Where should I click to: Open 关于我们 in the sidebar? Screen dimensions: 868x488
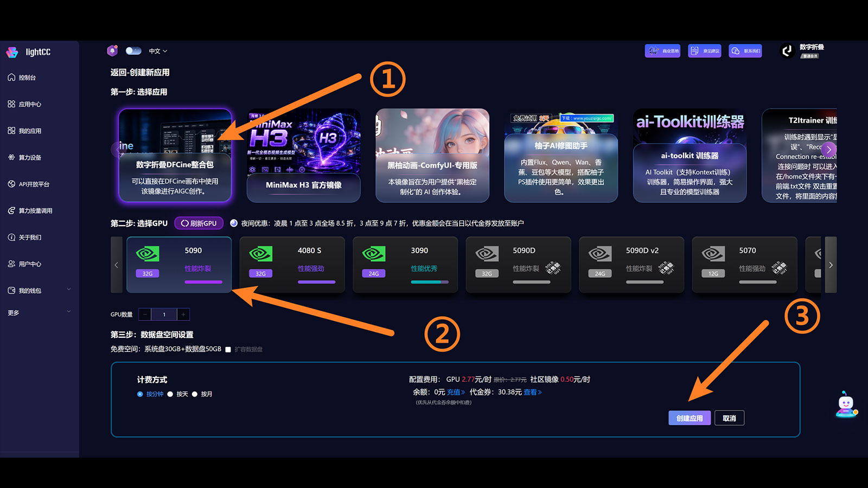(24, 237)
